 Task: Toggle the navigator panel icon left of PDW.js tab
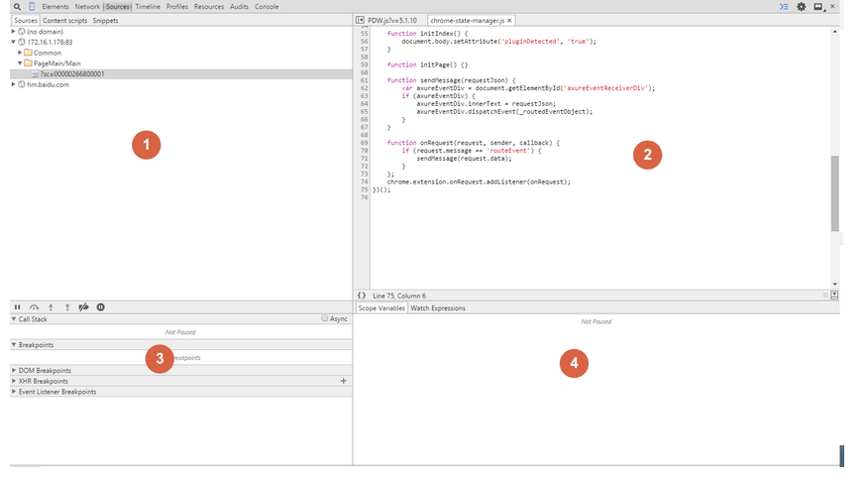pyautogui.click(x=360, y=20)
